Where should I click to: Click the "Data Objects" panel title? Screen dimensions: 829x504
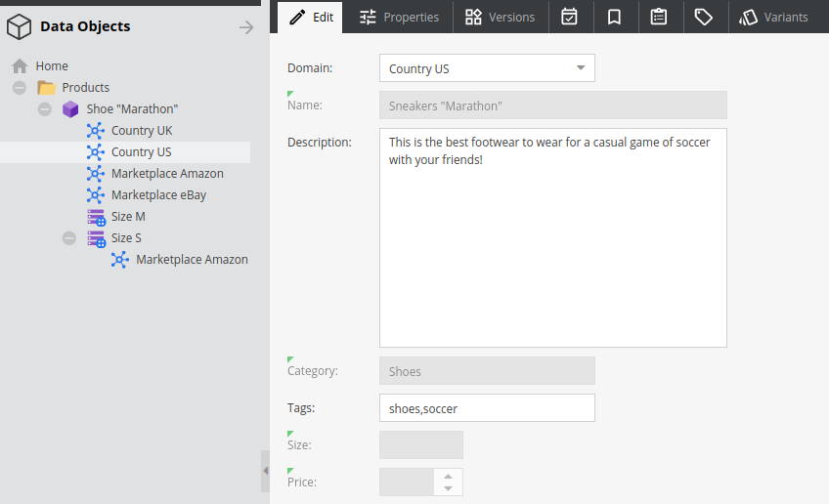click(85, 26)
